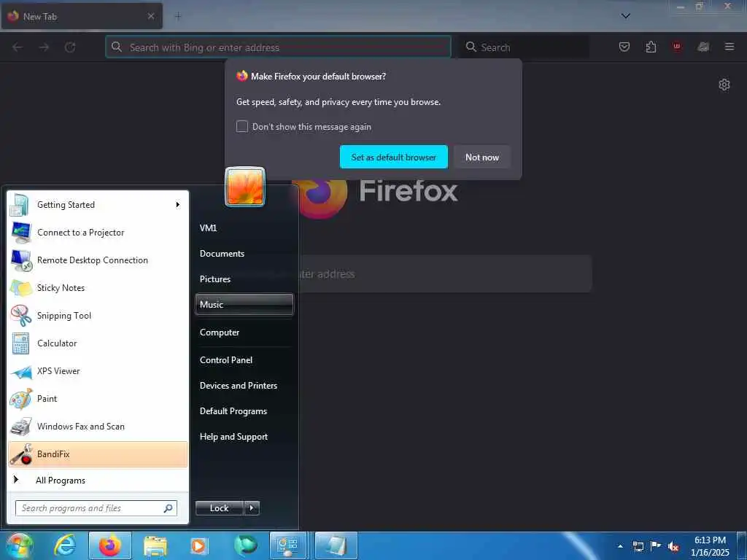Viewport: 747px width, 560px height.
Task: Click the Paint palette icon
Action: pos(21,399)
